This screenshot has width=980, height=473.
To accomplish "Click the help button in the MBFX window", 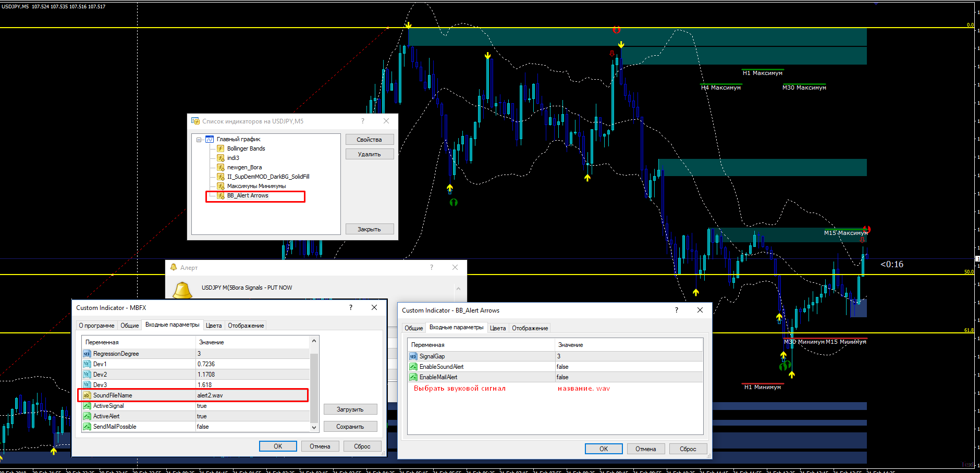I will tap(351, 307).
